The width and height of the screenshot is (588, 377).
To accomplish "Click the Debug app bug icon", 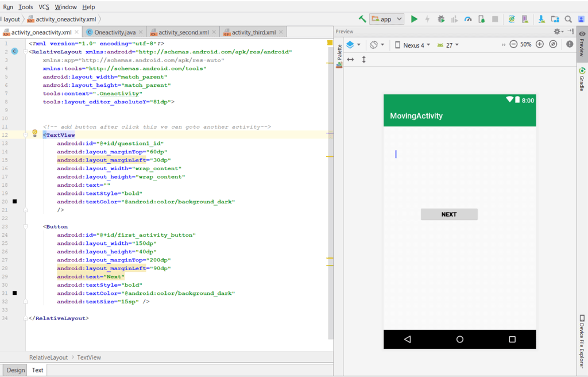I will (x=440, y=19).
